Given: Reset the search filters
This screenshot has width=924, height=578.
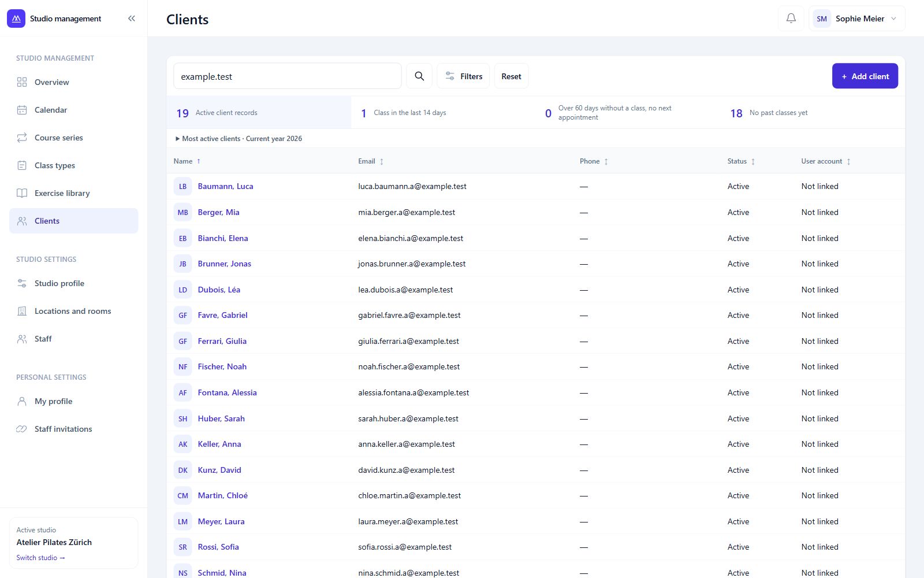Looking at the screenshot, I should pyautogui.click(x=511, y=76).
